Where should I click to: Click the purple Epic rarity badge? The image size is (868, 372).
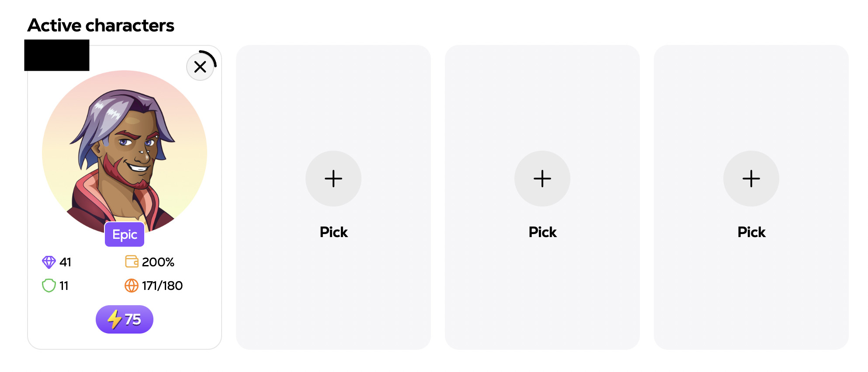point(125,234)
